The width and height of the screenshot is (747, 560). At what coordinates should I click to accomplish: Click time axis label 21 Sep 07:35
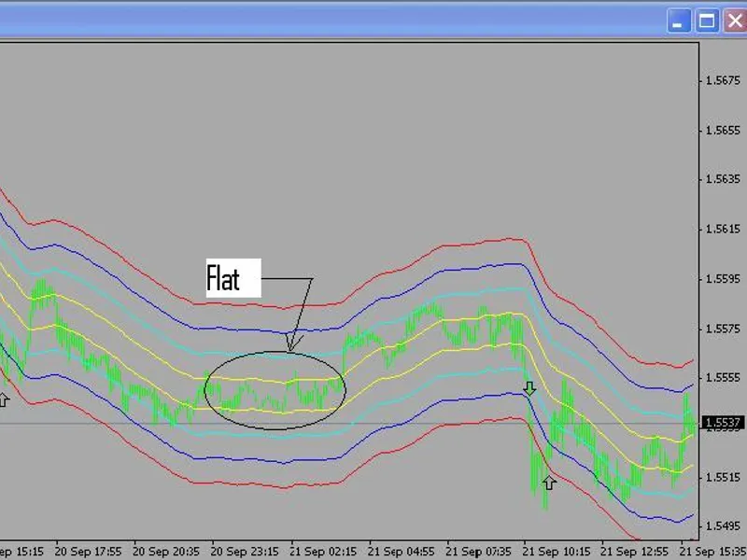(479, 552)
